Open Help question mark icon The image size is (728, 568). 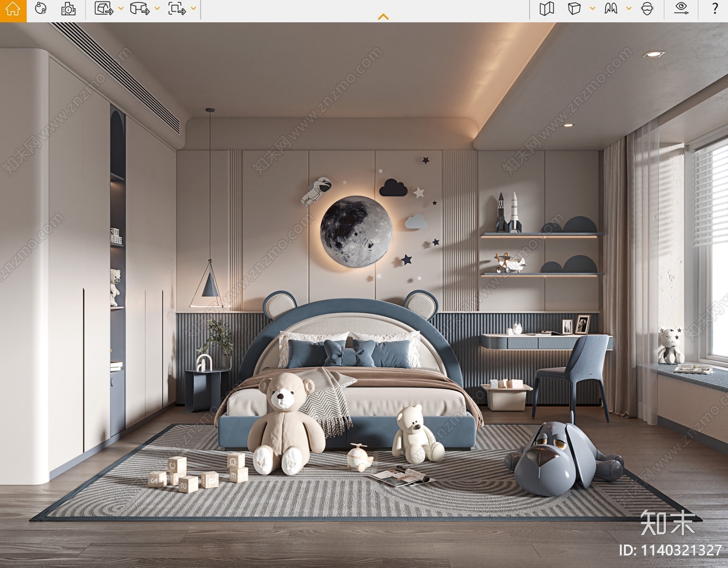pos(715,8)
